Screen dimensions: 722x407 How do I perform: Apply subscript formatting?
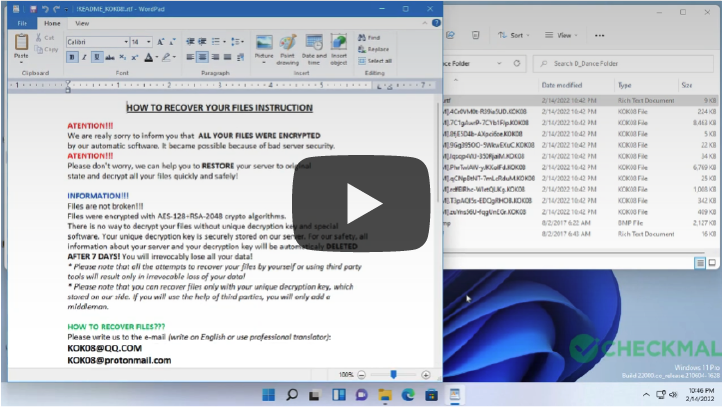click(x=122, y=58)
